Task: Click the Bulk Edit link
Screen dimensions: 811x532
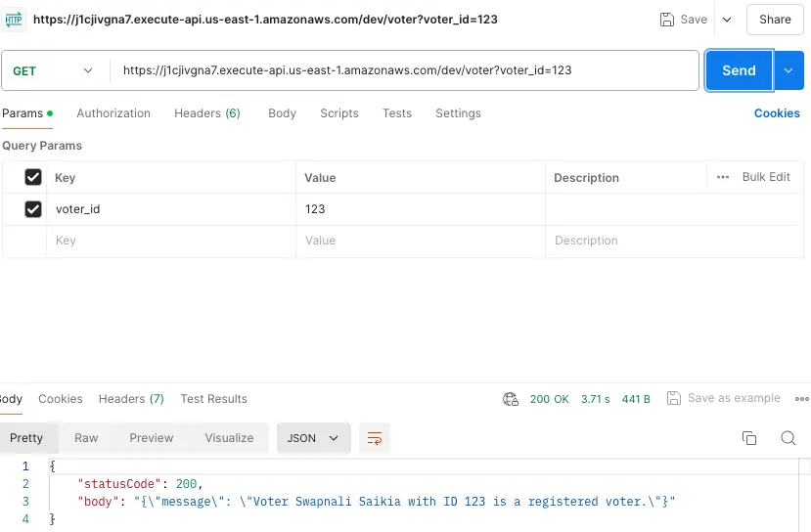Action: coord(766,177)
